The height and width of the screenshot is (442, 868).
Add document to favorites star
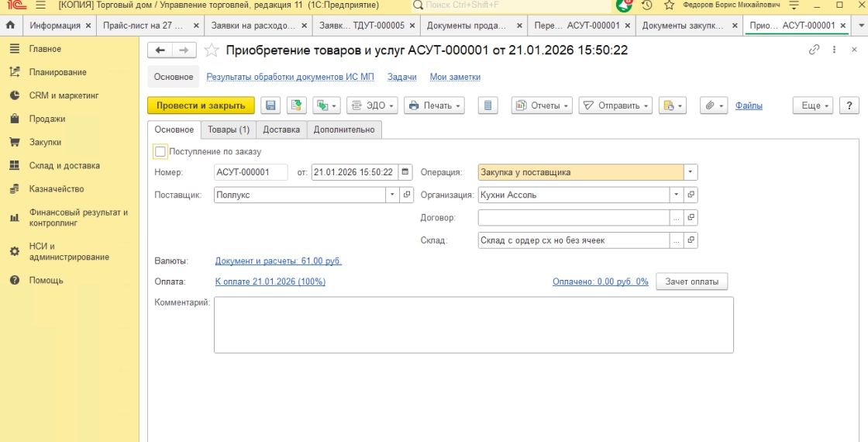pos(212,50)
